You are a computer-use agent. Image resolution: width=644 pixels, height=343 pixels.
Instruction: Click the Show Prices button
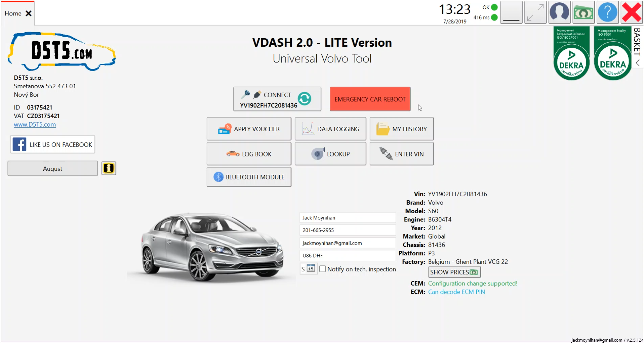coord(454,272)
